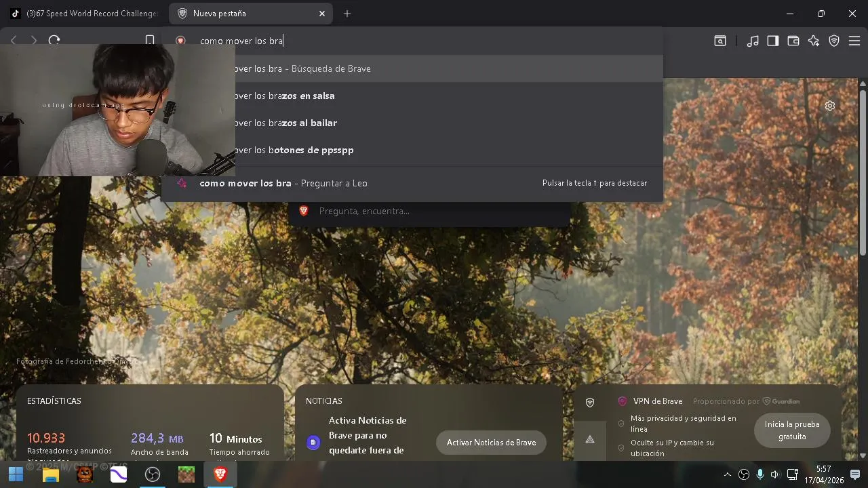
Task: Click 'Oculte su IP y cambie su ubicación'
Action: 672,448
